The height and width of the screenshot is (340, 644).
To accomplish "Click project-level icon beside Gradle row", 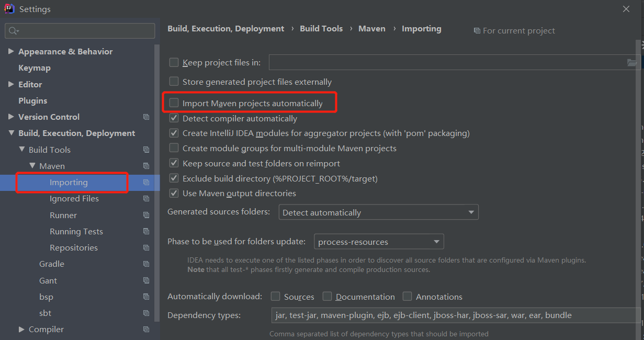I will 146,264.
